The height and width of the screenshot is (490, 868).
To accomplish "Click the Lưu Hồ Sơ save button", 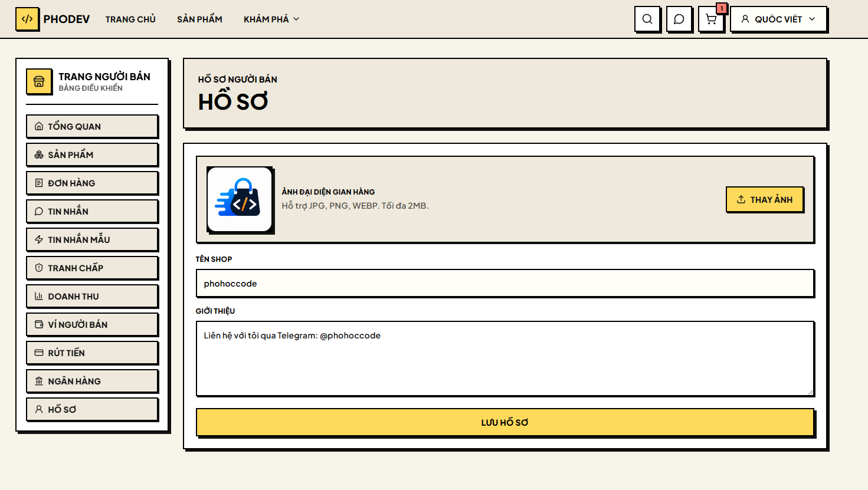I will 505,422.
